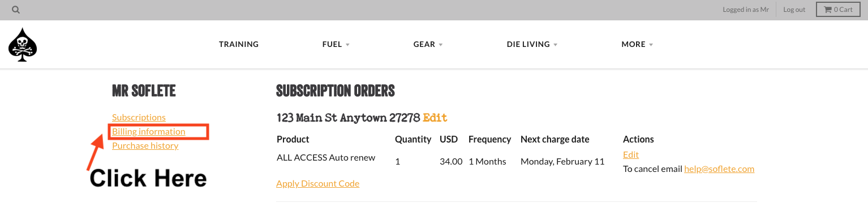This screenshot has height=207, width=868.
Task: Open the shopping cart button
Action: [838, 10]
